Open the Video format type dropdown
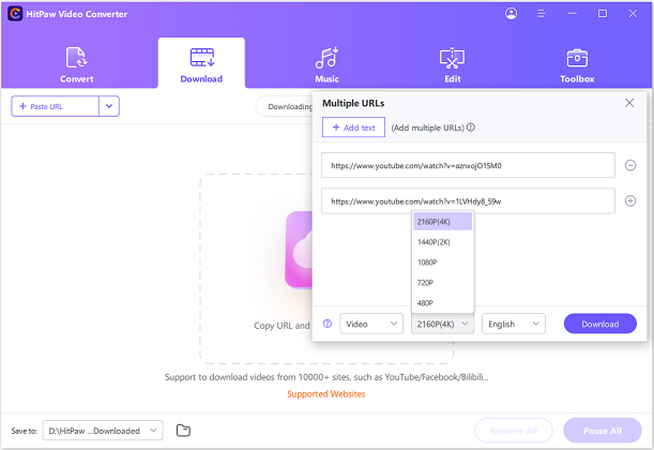Viewport: 654px width, 450px height. coord(371,324)
